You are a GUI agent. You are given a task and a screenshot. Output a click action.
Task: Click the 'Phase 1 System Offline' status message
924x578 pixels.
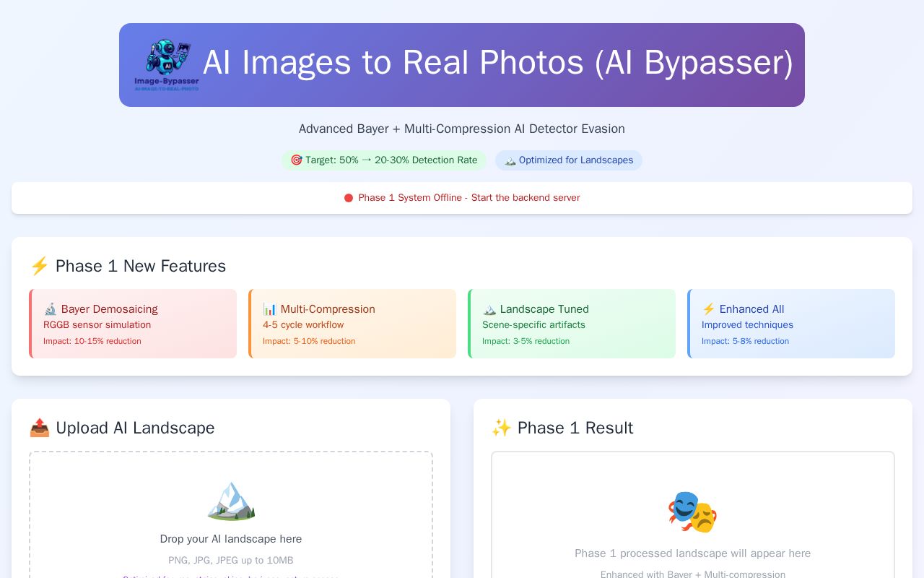(x=469, y=198)
